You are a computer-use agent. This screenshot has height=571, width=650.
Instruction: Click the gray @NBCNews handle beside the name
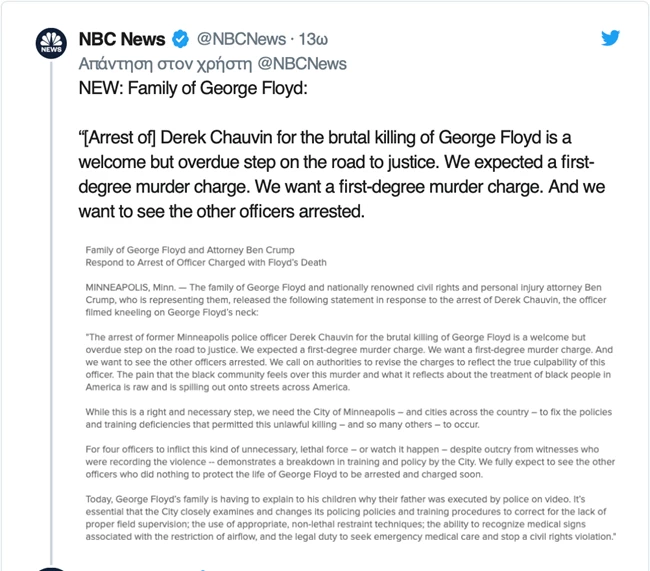(x=241, y=39)
